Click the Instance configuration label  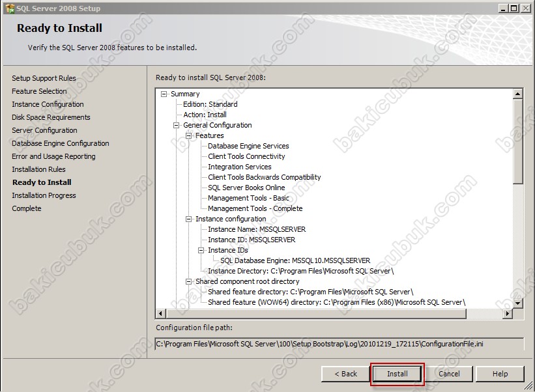[x=231, y=219]
